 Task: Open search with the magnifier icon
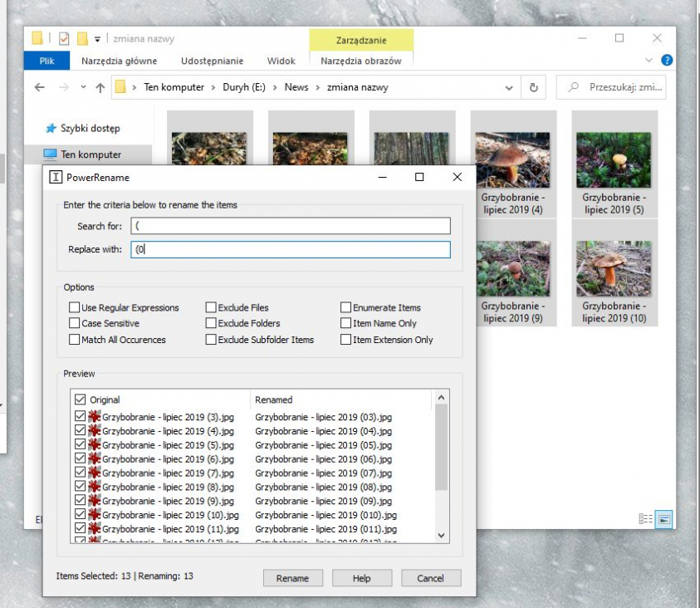574,87
